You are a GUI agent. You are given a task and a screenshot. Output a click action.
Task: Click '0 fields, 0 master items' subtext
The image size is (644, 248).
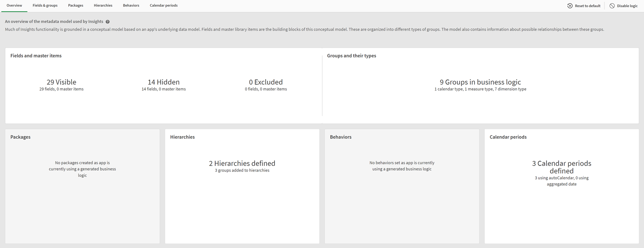266,89
